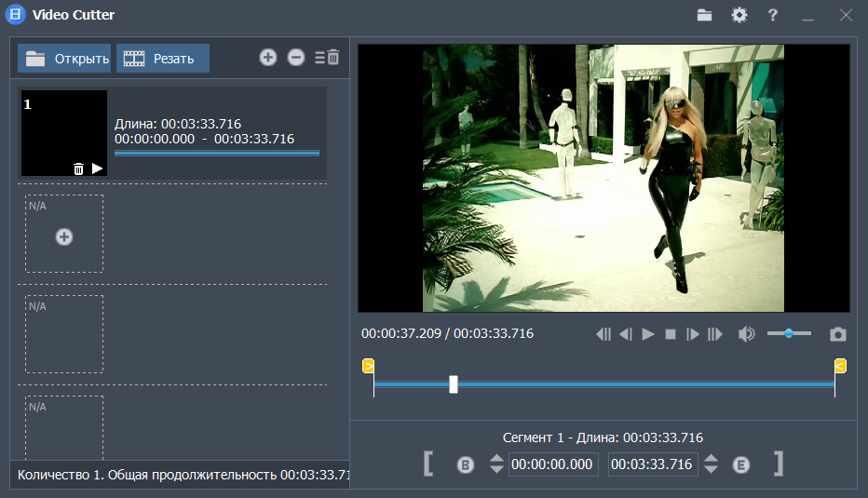Click the video preview area

click(604, 178)
